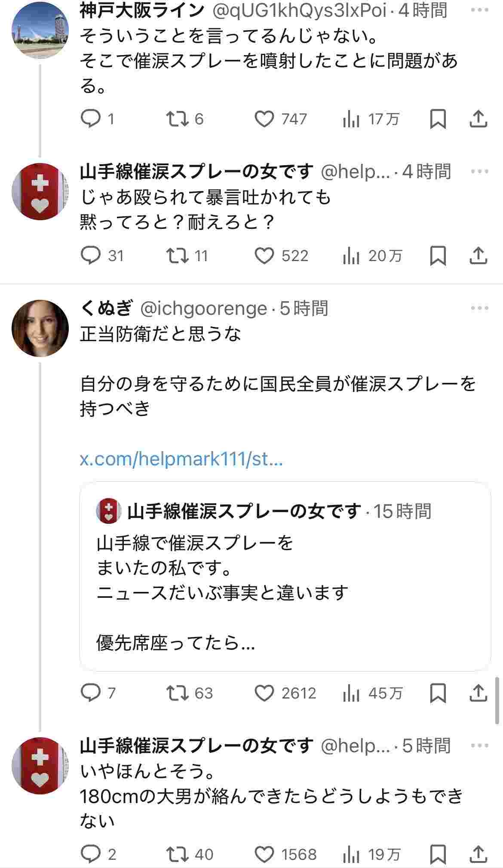The width and height of the screenshot is (503, 868).
Task: Retweet the くぬぎ post with 63 retweets
Action: [x=178, y=693]
